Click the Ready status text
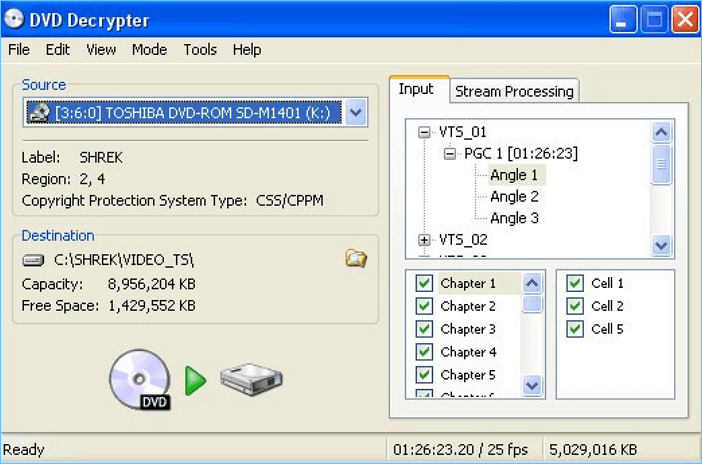This screenshot has height=464, width=702. click(23, 449)
